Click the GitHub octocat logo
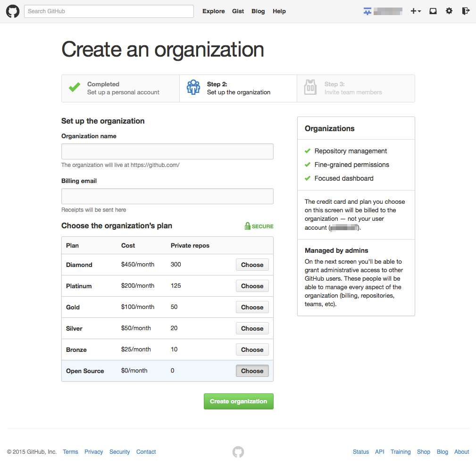476x475 pixels. (12, 11)
